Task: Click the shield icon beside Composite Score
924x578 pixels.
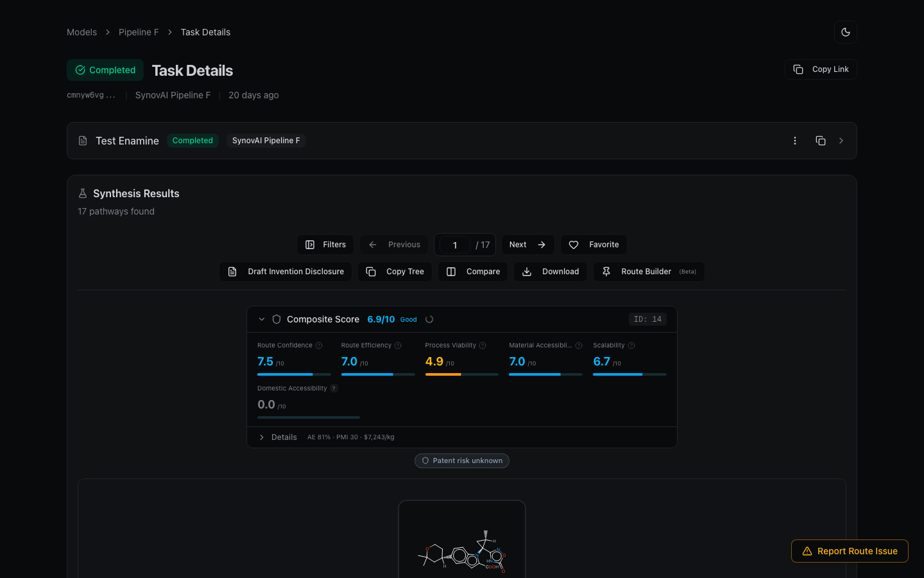Action: [x=277, y=319]
